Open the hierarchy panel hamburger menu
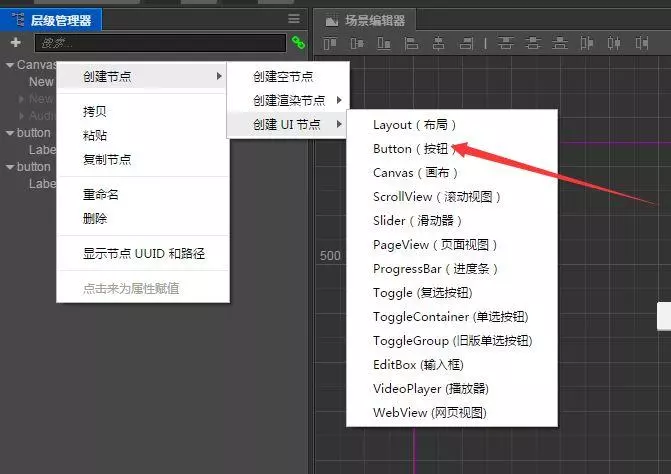Image resolution: width=671 pixels, height=474 pixels. coord(294,19)
